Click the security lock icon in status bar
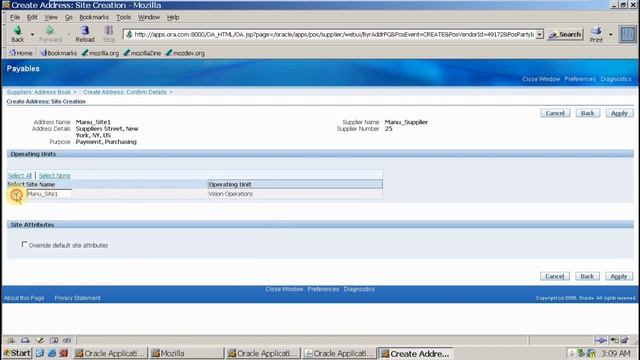Viewport: 640px width, 360px height. pos(624,340)
